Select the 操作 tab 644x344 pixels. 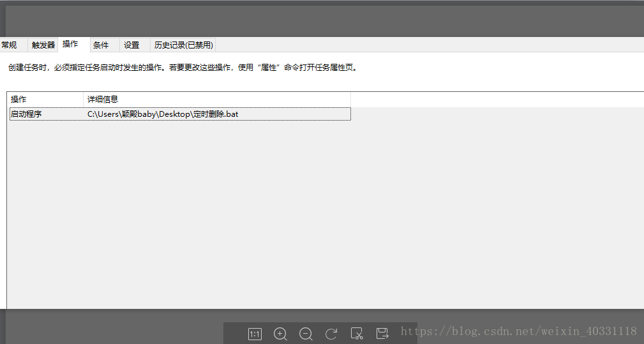[x=73, y=44]
